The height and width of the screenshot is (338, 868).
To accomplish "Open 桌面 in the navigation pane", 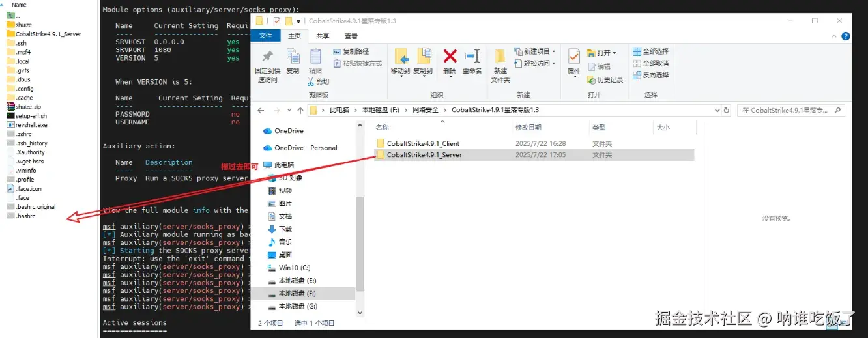I will pyautogui.click(x=280, y=255).
